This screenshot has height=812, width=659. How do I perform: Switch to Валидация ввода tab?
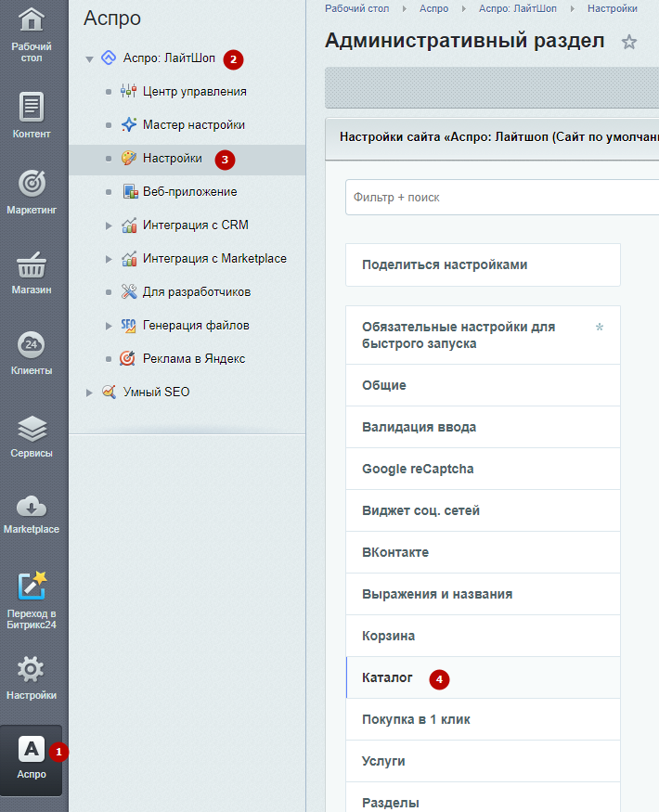483,427
